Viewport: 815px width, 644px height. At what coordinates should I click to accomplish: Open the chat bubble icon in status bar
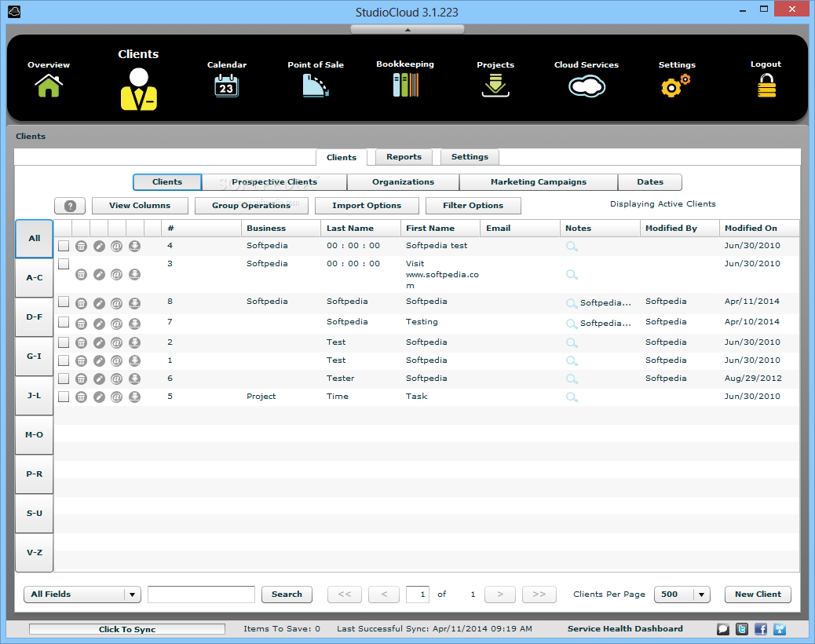click(x=723, y=629)
